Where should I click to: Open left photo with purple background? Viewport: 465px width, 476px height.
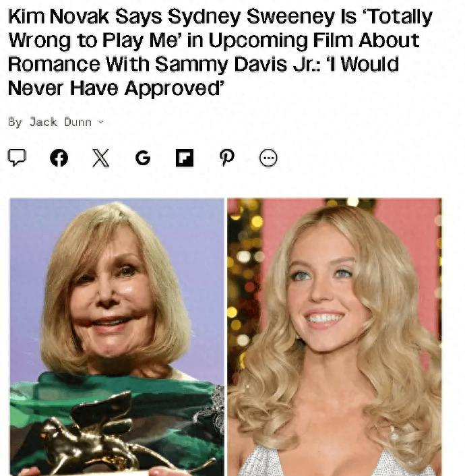pyautogui.click(x=117, y=337)
